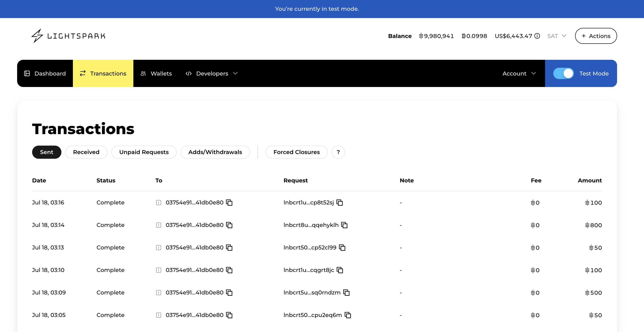Copy the destination address for the Jul 18, 03:05 transaction
The width and height of the screenshot is (644, 332).
coord(229,315)
